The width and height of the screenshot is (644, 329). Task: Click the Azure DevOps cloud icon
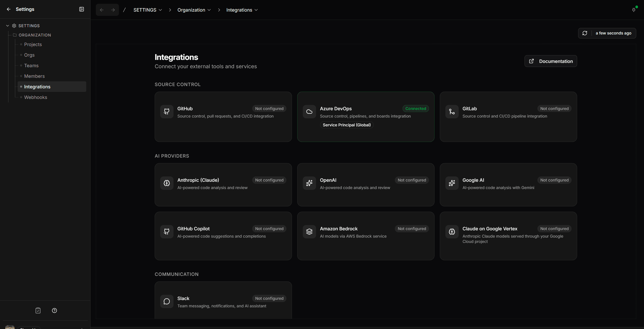pyautogui.click(x=309, y=112)
